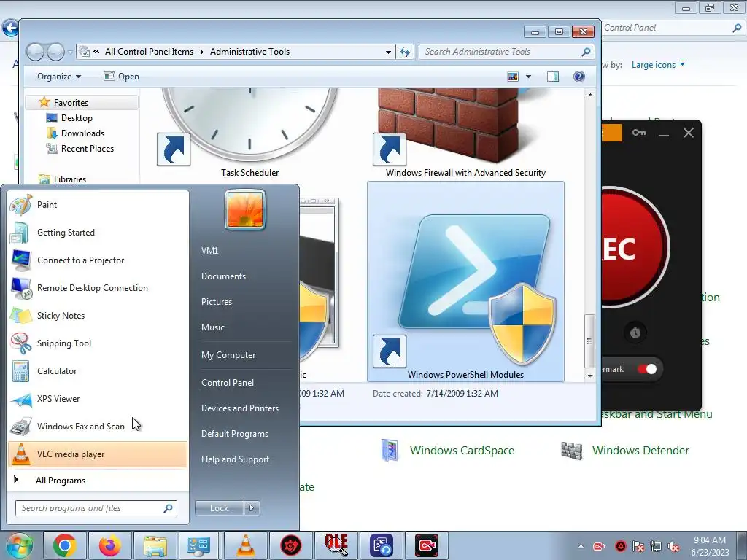
Task: Click the OLE magnifier icon in the taskbar
Action: [336, 545]
